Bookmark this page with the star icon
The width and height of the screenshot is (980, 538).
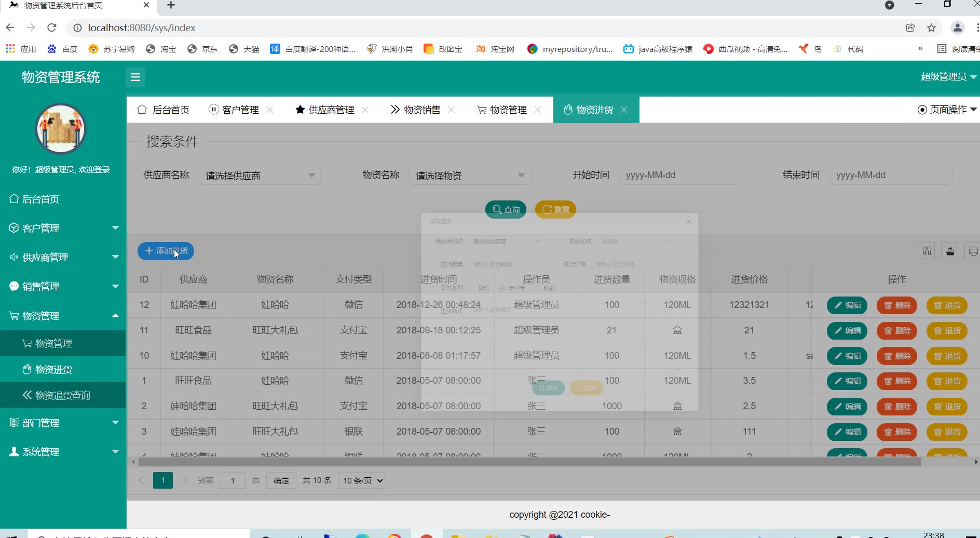pos(931,28)
